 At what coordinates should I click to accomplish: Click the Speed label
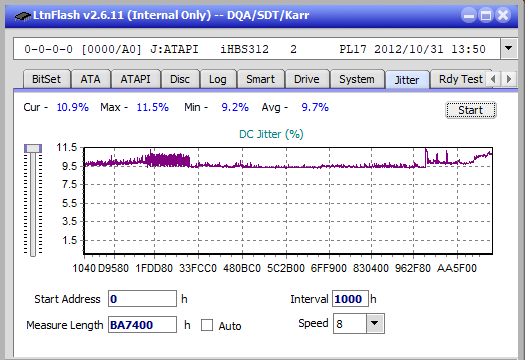(x=313, y=323)
